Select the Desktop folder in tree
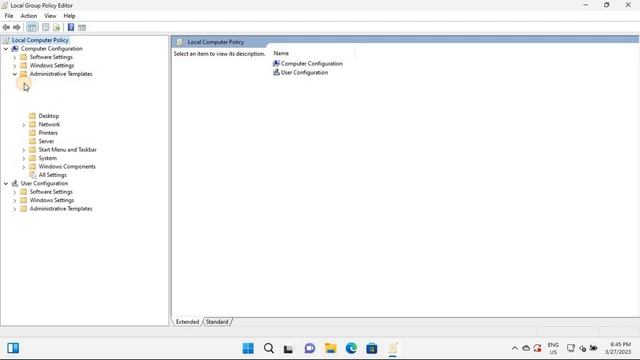The height and width of the screenshot is (360, 640). [49, 116]
